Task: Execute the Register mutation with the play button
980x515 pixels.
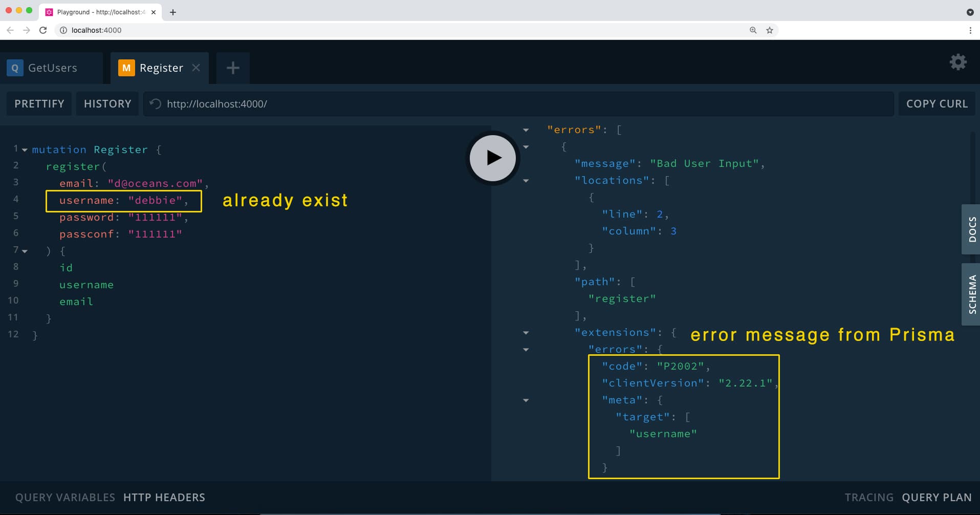Action: coord(492,158)
